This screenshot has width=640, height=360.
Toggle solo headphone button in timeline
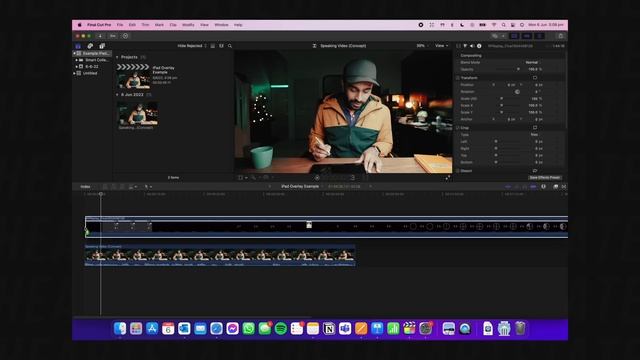tap(525, 187)
